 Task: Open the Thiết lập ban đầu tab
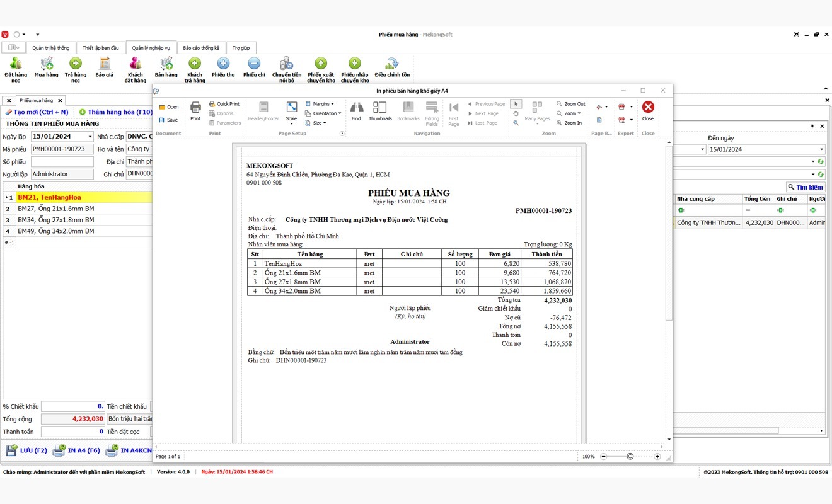point(101,48)
